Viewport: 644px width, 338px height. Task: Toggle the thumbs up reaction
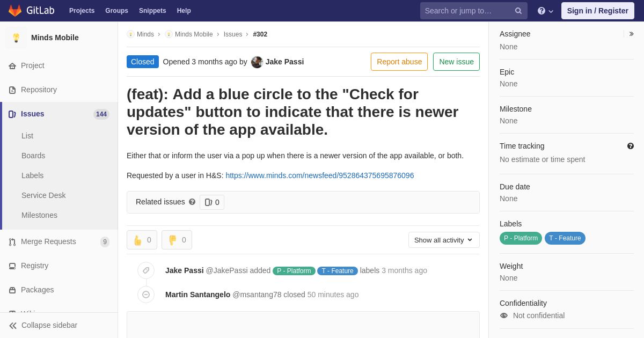coord(142,240)
